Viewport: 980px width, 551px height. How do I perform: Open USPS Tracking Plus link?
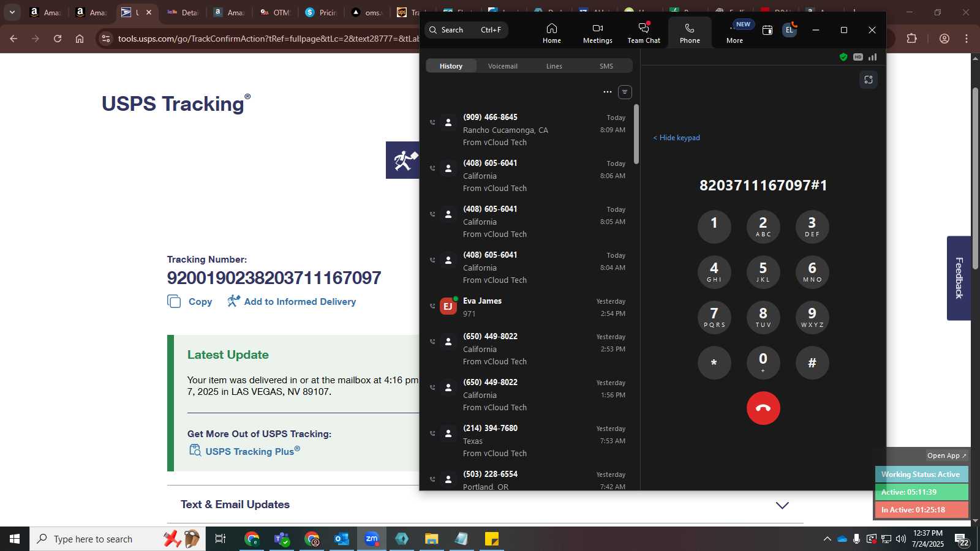(245, 451)
